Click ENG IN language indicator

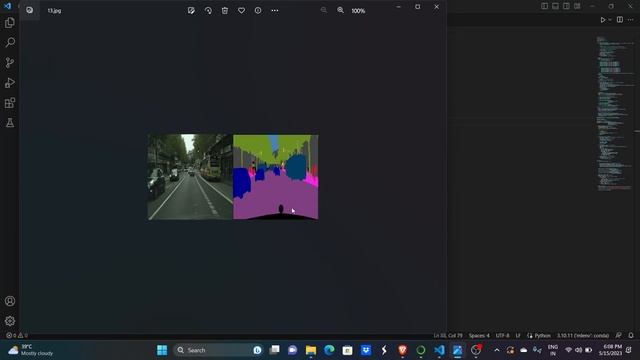pos(553,350)
